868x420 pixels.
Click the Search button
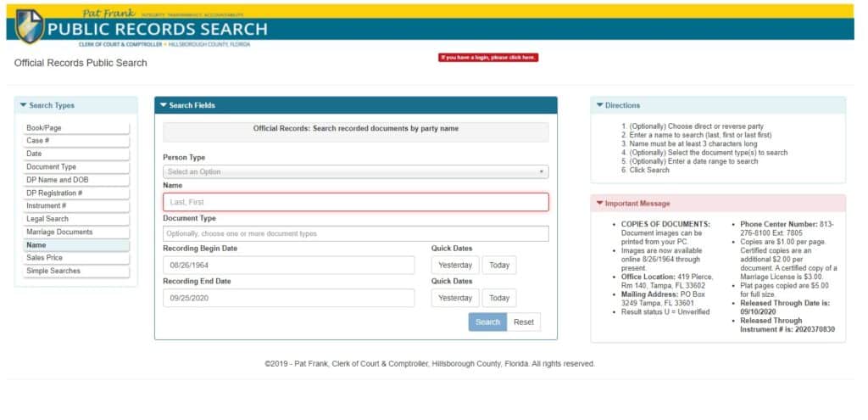[x=487, y=322]
